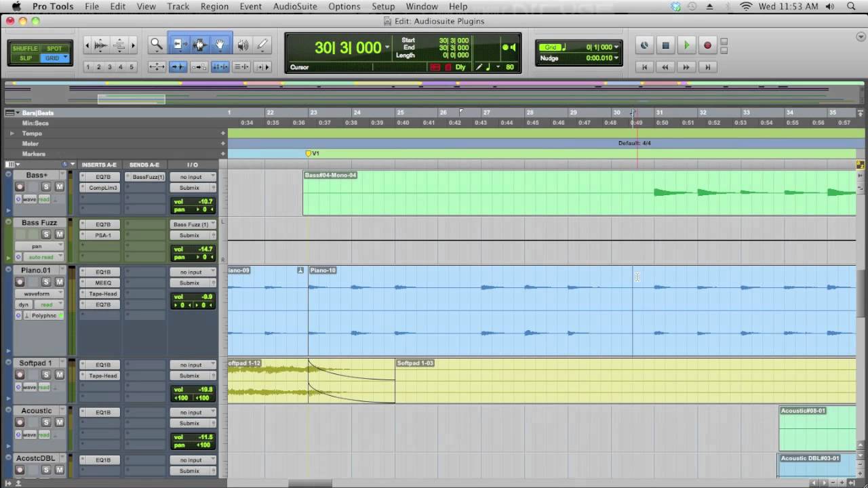868x488 pixels.
Task: Toggle Tab to Transients
Action: (x=178, y=66)
